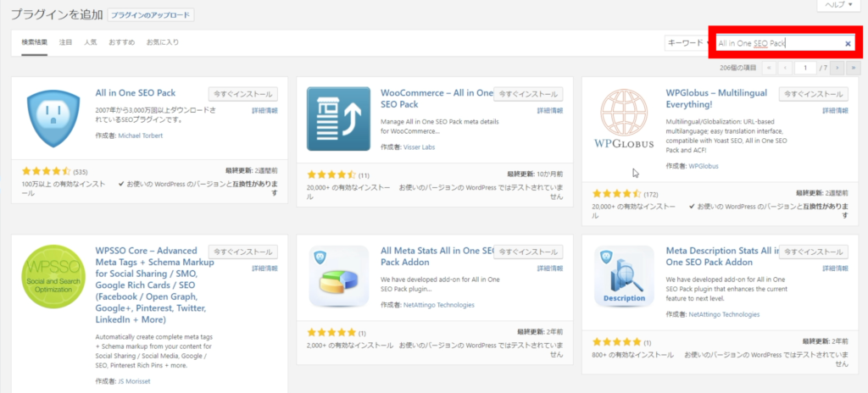Click the All in One SEO Pack star rating

[47, 171]
